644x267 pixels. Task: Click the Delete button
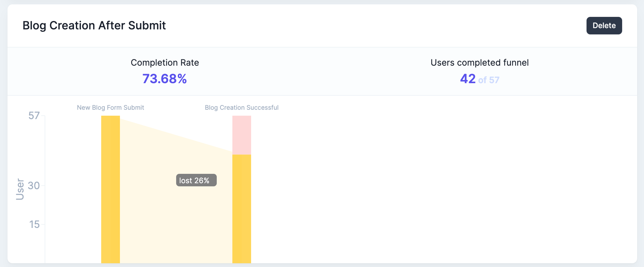click(604, 26)
